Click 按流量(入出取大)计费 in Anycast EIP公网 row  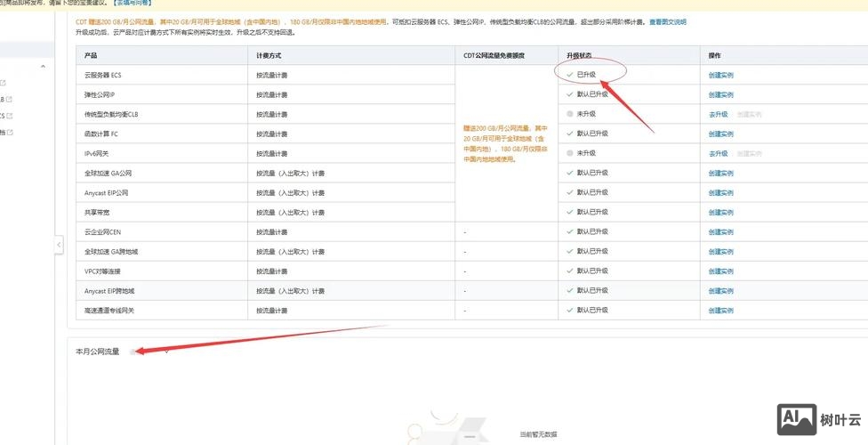[x=290, y=193]
